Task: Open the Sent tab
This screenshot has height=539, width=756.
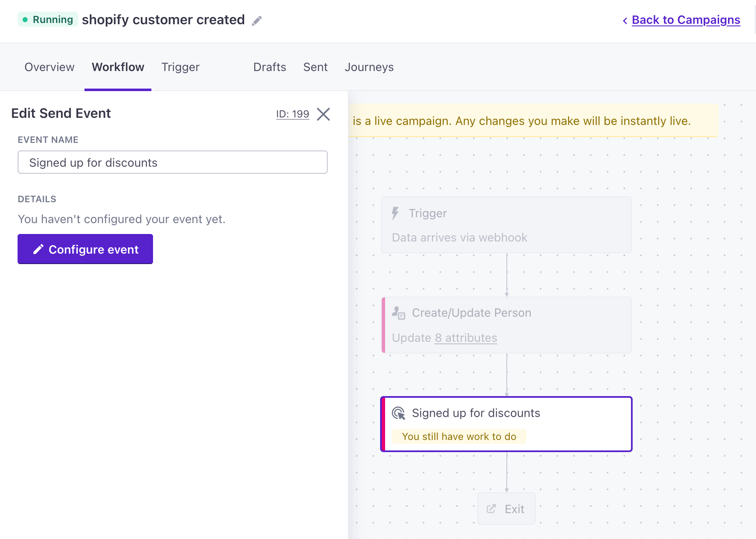Action: click(315, 67)
